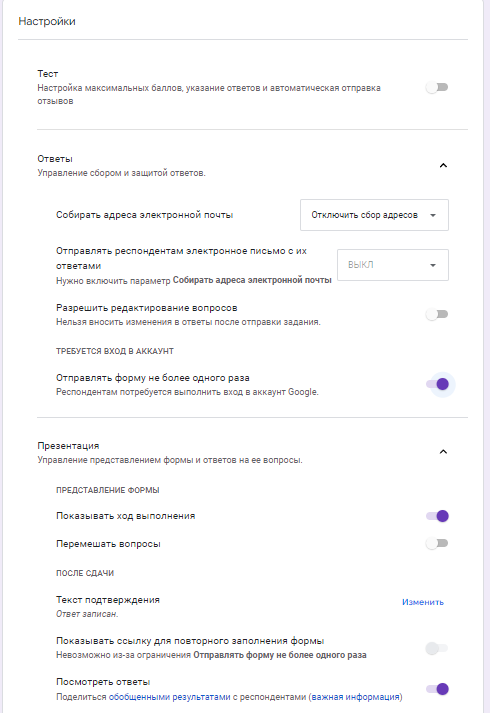Toggle Показывать ссылку для повторного заполнения

pos(437,648)
